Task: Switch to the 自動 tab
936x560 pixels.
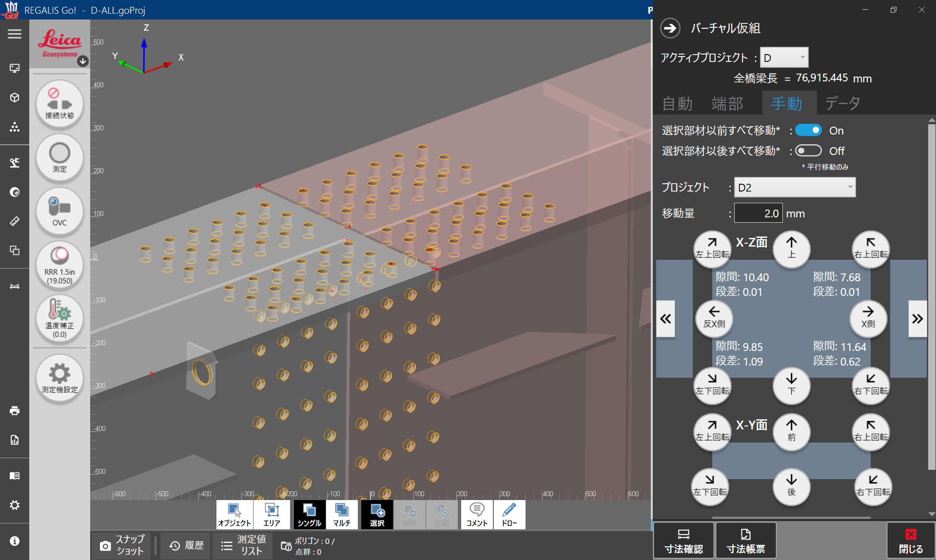Action: click(x=677, y=103)
